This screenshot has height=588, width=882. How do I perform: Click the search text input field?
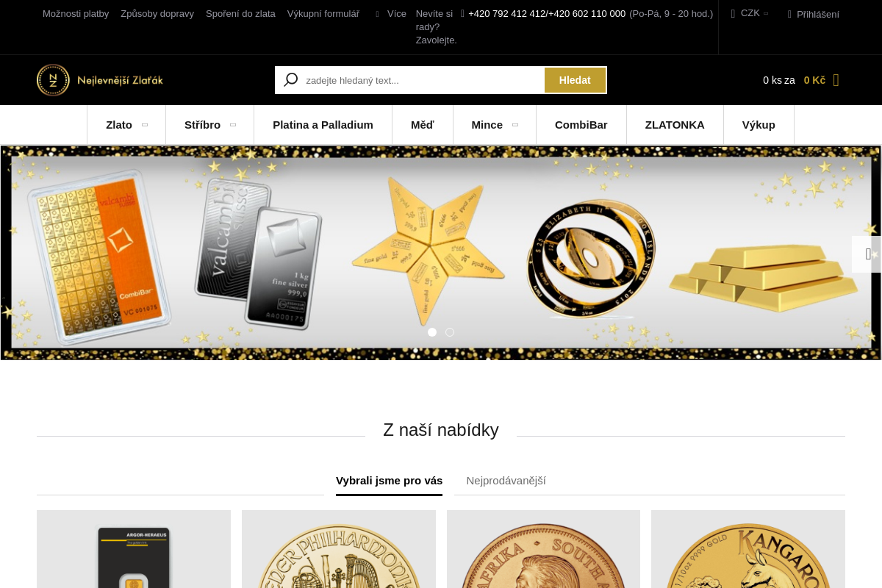[423, 80]
